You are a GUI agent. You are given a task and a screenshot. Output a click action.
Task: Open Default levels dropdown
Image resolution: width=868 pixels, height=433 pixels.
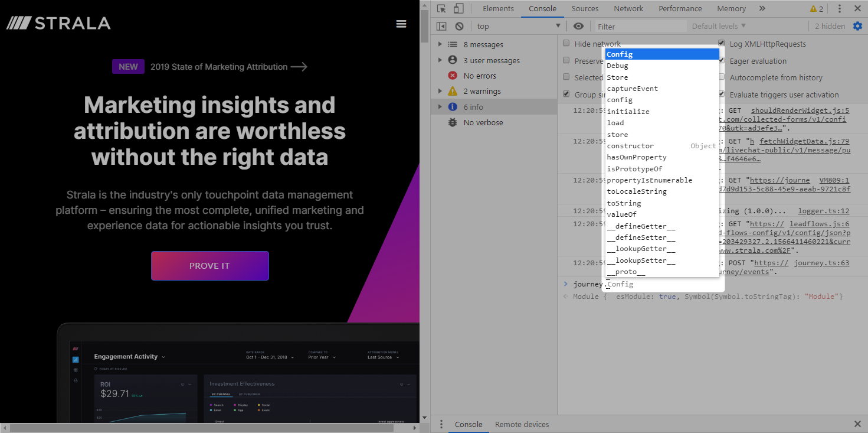pos(719,26)
